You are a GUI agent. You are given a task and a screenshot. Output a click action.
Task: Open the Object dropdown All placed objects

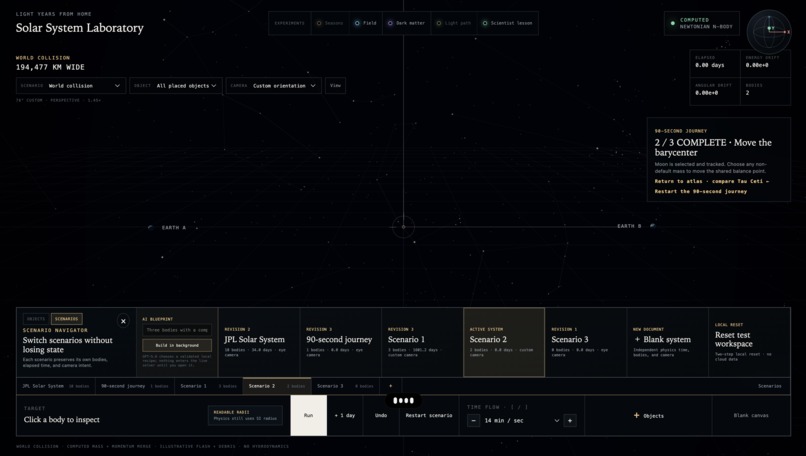(x=176, y=86)
